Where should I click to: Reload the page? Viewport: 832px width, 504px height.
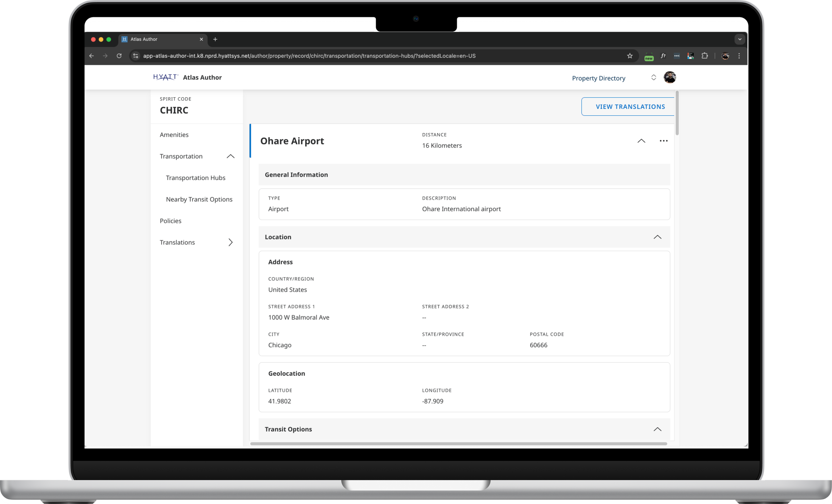coord(119,56)
